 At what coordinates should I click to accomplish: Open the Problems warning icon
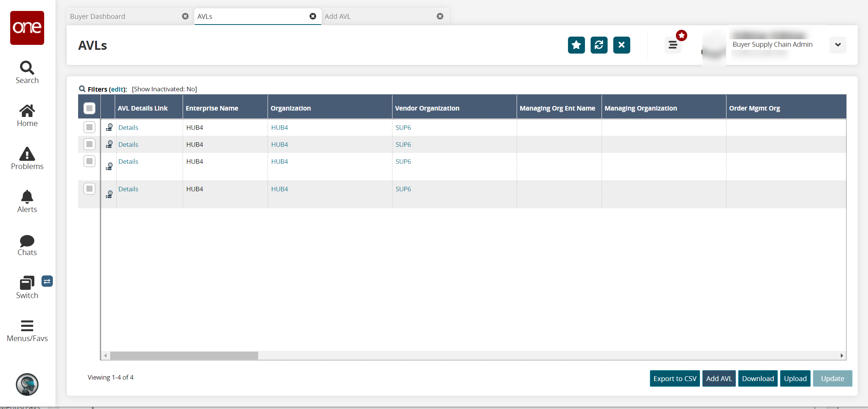pyautogui.click(x=27, y=158)
